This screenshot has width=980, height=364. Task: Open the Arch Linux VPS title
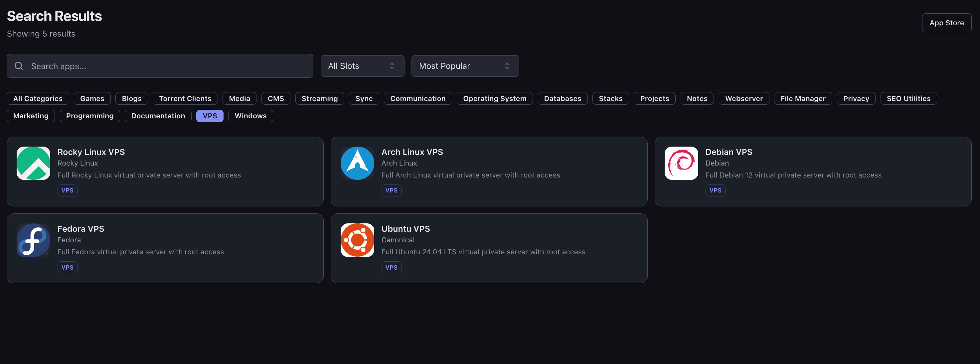tap(412, 152)
